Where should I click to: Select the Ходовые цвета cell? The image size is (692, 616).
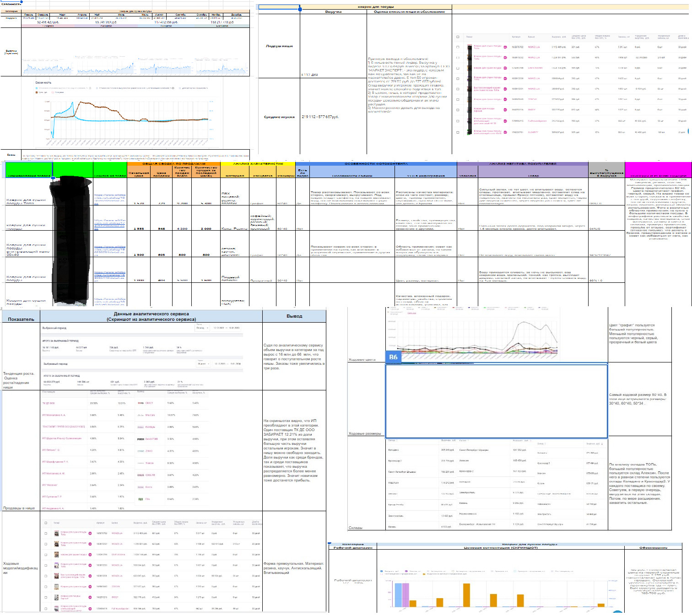pyautogui.click(x=366, y=335)
